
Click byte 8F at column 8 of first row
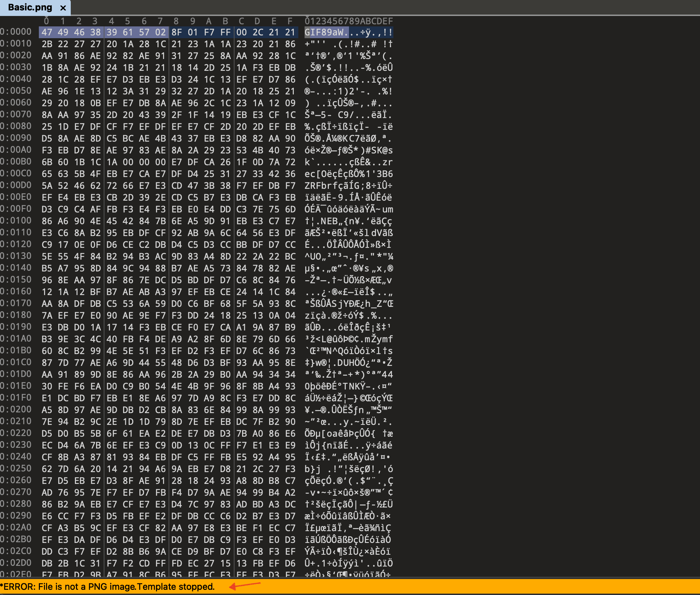[x=177, y=32]
